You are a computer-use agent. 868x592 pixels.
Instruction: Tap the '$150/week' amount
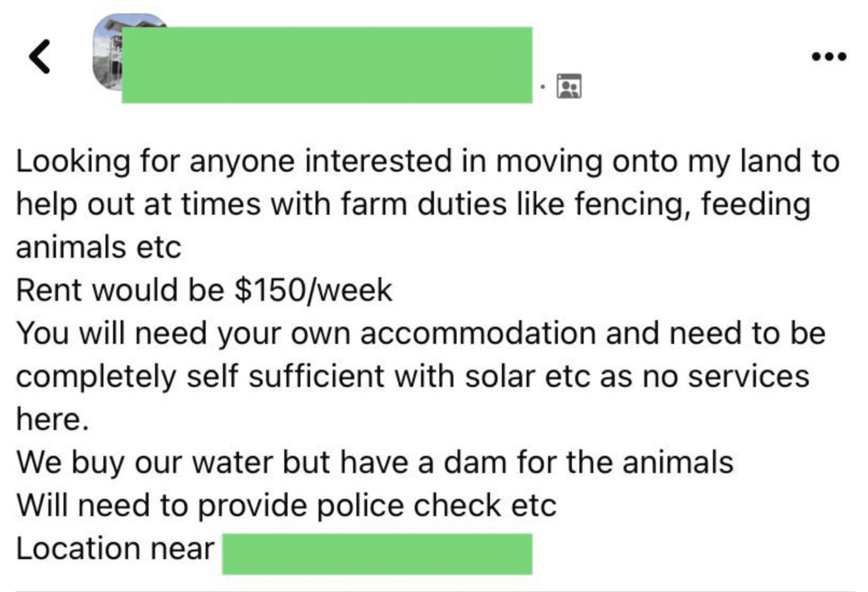tap(313, 290)
